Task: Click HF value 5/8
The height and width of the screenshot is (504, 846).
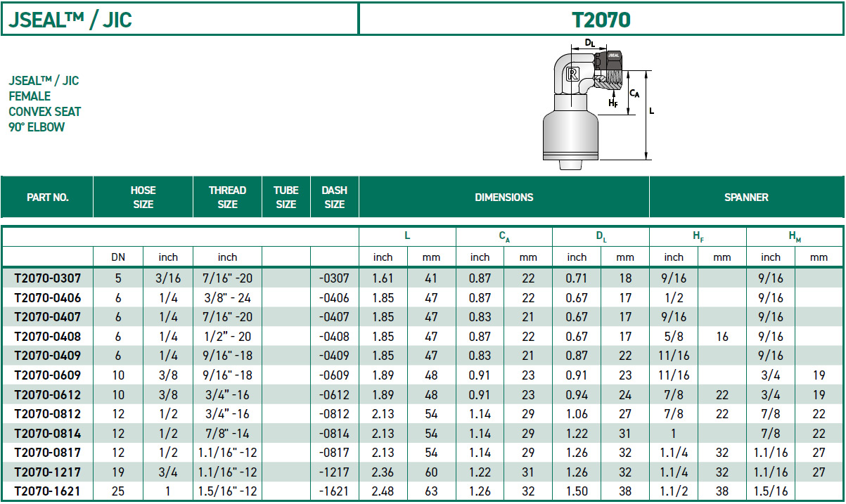Action: click(674, 337)
